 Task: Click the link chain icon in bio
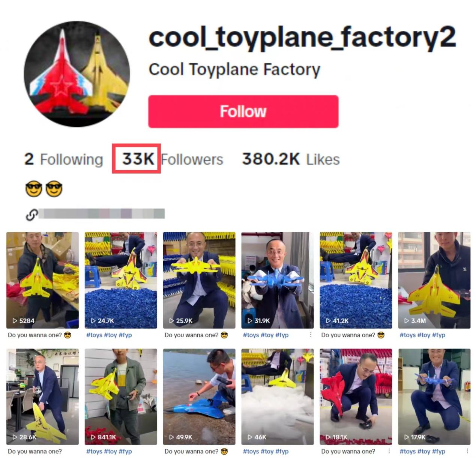[32, 215]
